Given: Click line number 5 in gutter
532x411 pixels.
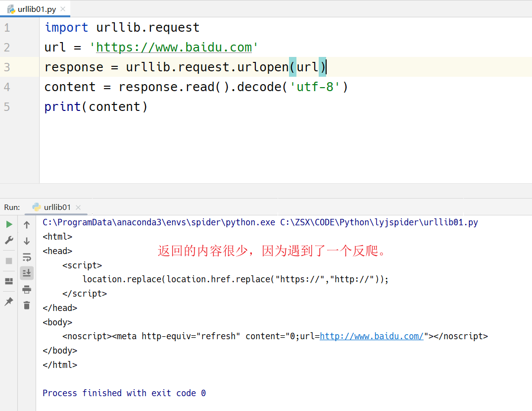Looking at the screenshot, I should coord(7,107).
